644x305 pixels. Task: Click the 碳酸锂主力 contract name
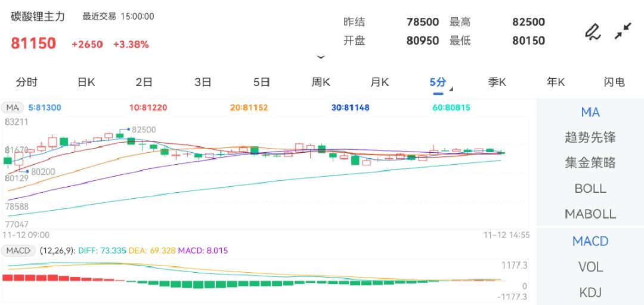click(38, 17)
